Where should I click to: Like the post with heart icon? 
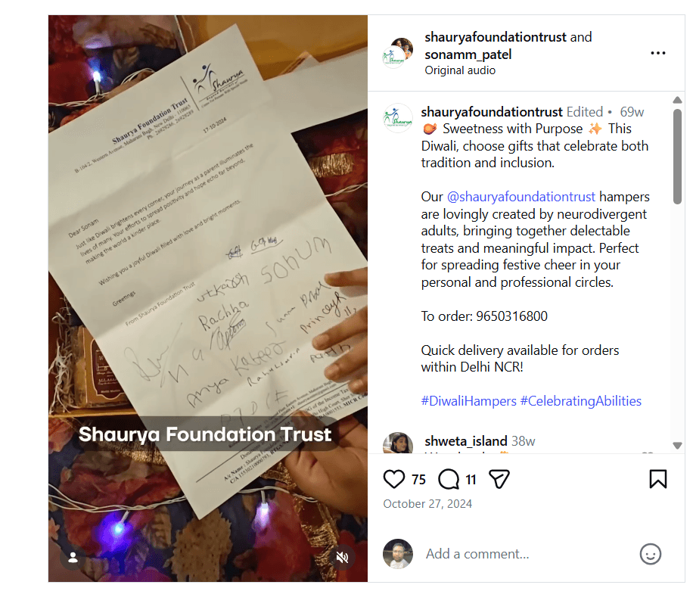393,479
